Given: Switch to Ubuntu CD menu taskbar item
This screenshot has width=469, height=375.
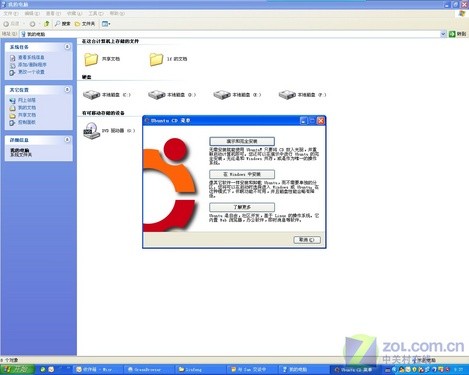Looking at the screenshot, I should point(356,369).
